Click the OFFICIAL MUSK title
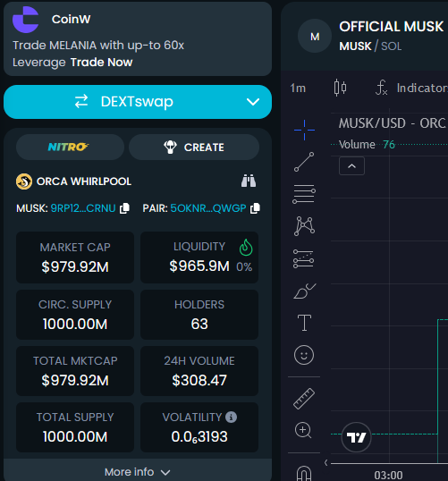This screenshot has height=481, width=448. pyautogui.click(x=392, y=27)
